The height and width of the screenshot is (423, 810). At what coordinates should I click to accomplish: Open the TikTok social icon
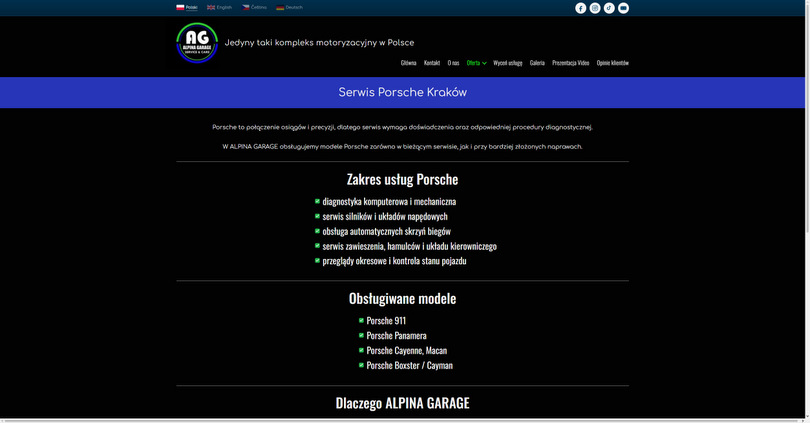click(609, 8)
